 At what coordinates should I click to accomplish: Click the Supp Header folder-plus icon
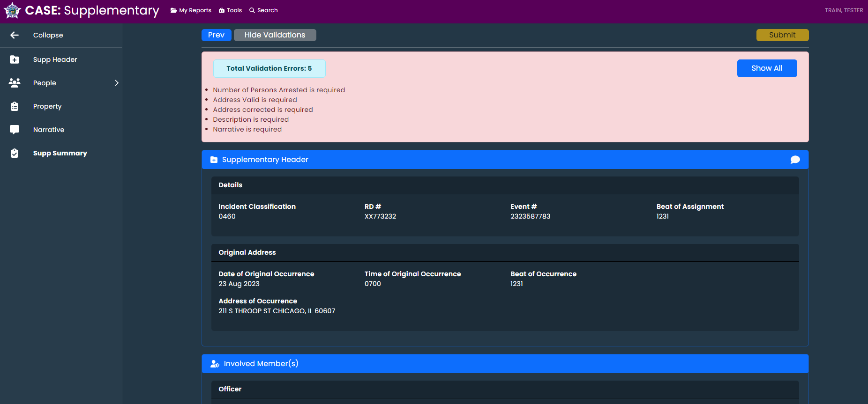tap(15, 59)
